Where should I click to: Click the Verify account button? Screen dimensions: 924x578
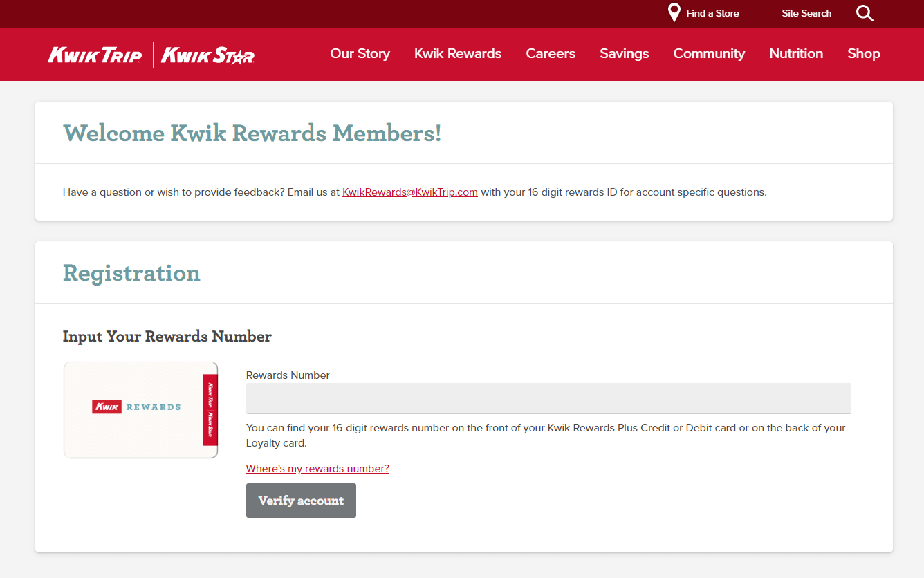301,501
